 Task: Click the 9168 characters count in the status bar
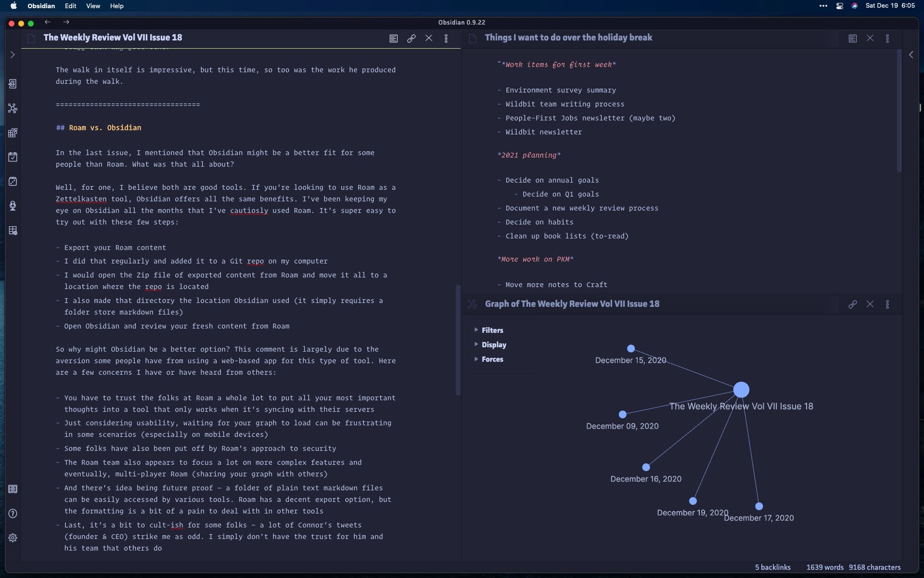click(875, 567)
